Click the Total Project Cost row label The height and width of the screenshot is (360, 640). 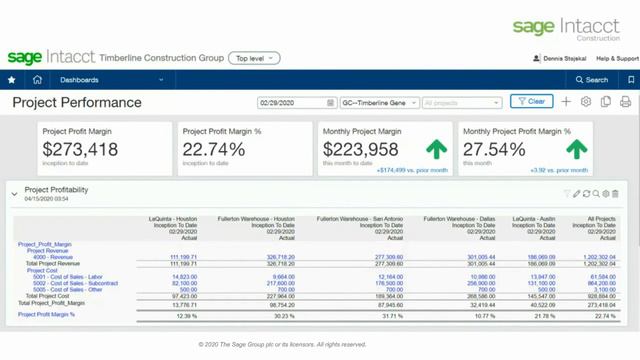click(x=47, y=296)
